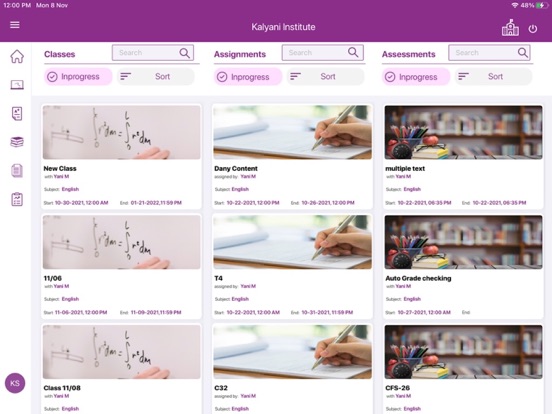Viewport: 552px width, 414px height.
Task: Open Sort options for Classes
Action: pyautogui.click(x=155, y=76)
